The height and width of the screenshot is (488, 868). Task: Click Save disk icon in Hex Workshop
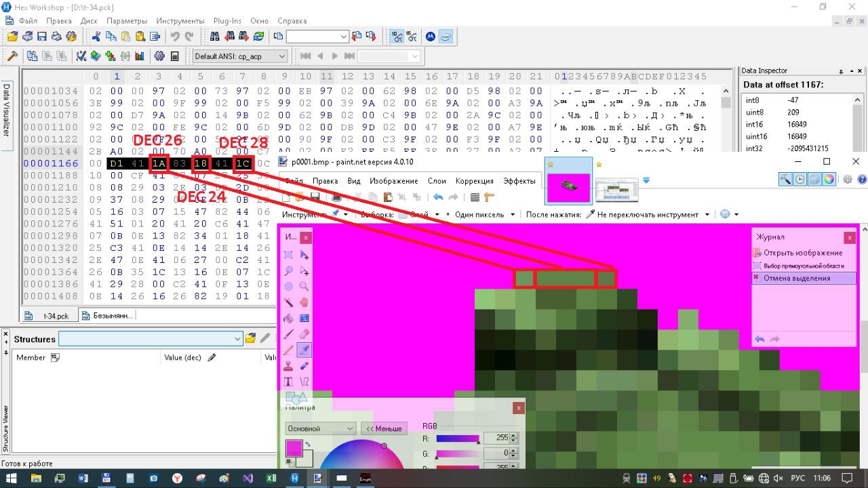[41, 37]
